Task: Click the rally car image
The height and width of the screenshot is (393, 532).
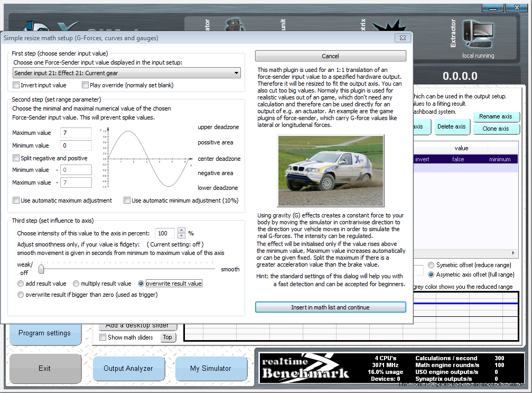Action: tap(330, 170)
